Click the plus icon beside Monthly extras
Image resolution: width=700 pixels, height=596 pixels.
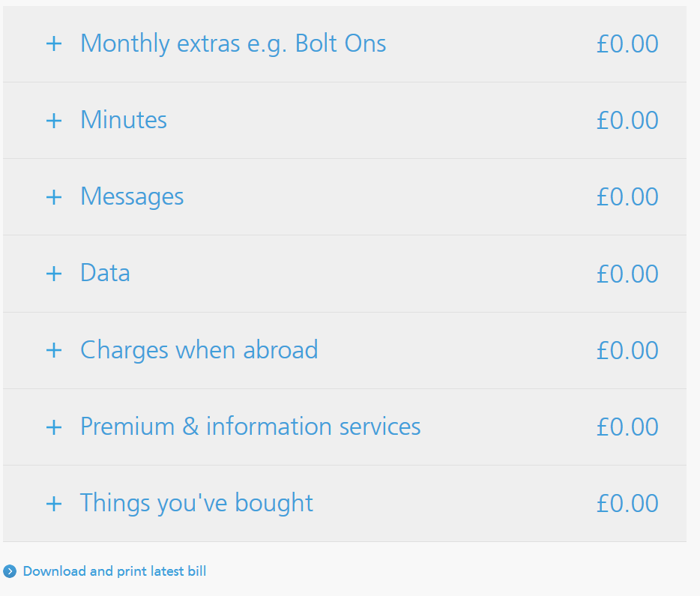pos(54,43)
